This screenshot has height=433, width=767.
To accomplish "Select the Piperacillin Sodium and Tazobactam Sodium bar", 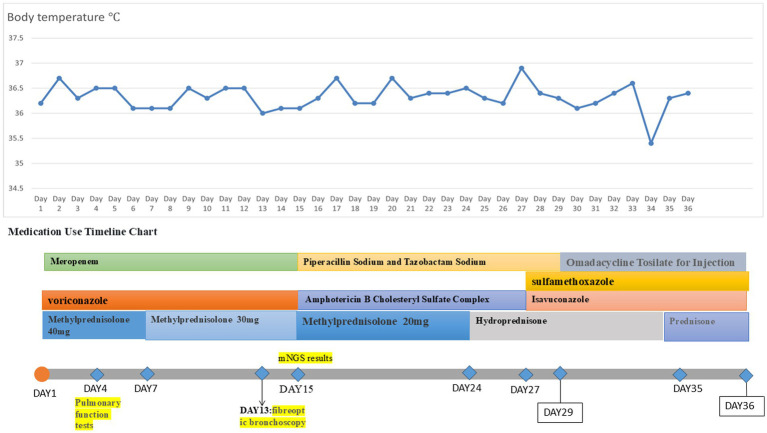I will point(429,262).
